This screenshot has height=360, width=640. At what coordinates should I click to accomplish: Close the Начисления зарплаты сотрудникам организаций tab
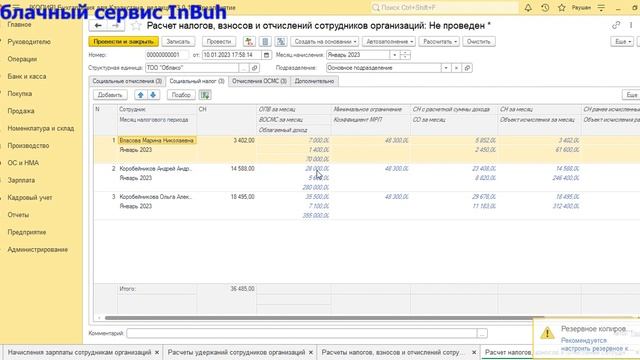pos(157,352)
